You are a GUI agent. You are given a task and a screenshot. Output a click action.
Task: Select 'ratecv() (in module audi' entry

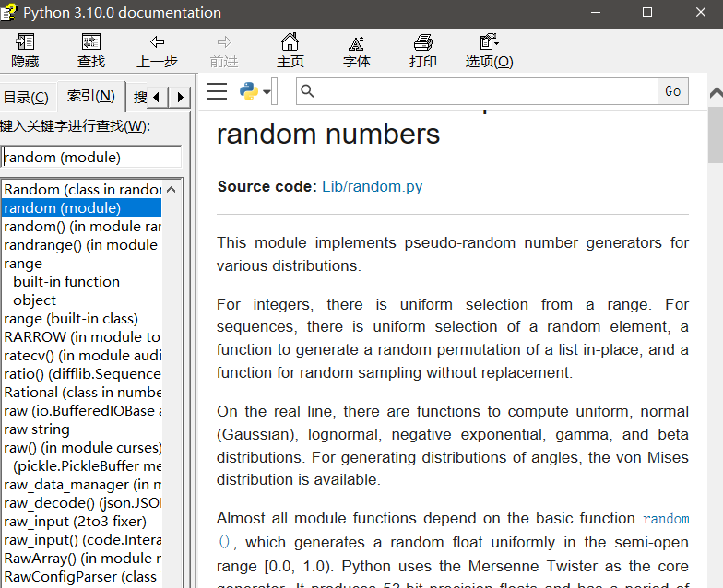tap(83, 356)
